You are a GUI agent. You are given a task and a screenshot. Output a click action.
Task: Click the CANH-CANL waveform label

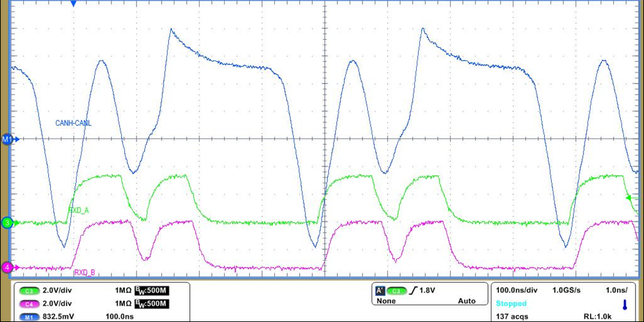pyautogui.click(x=75, y=122)
